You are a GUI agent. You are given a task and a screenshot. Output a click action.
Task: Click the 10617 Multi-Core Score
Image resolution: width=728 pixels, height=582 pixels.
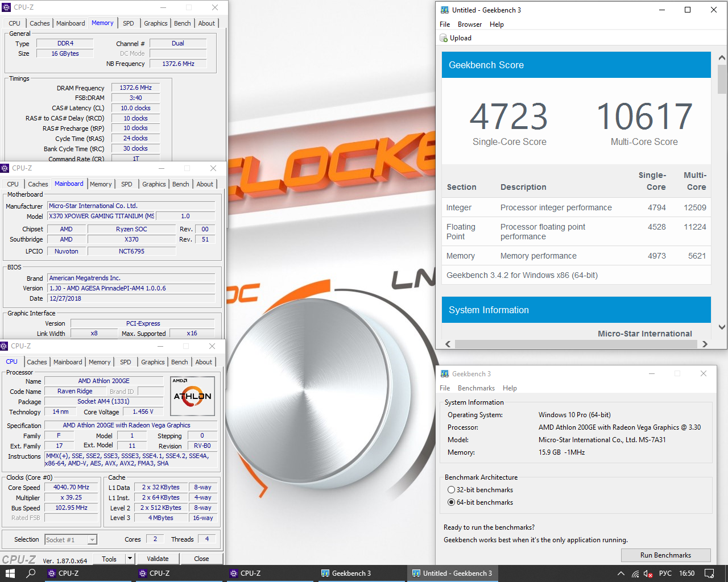(644, 117)
